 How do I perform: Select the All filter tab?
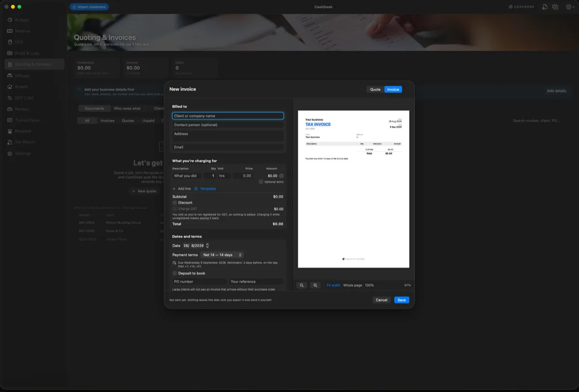(x=87, y=121)
